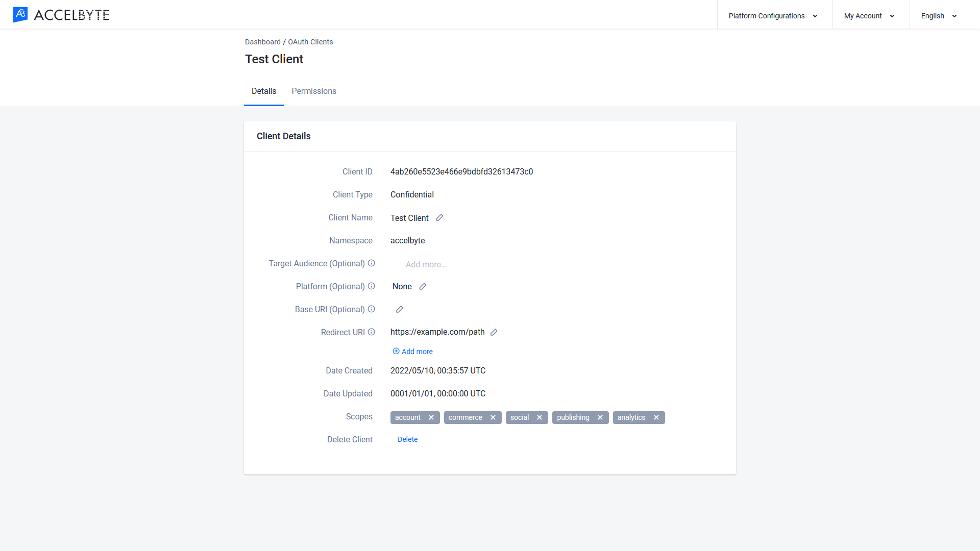Show info for Target Audience
The height and width of the screenshot is (551, 980).
pos(372,263)
